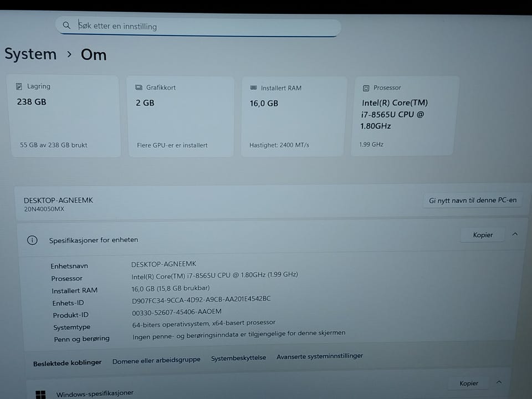Go back to System in breadcrumb
This screenshot has height=399, width=532.
pos(30,54)
